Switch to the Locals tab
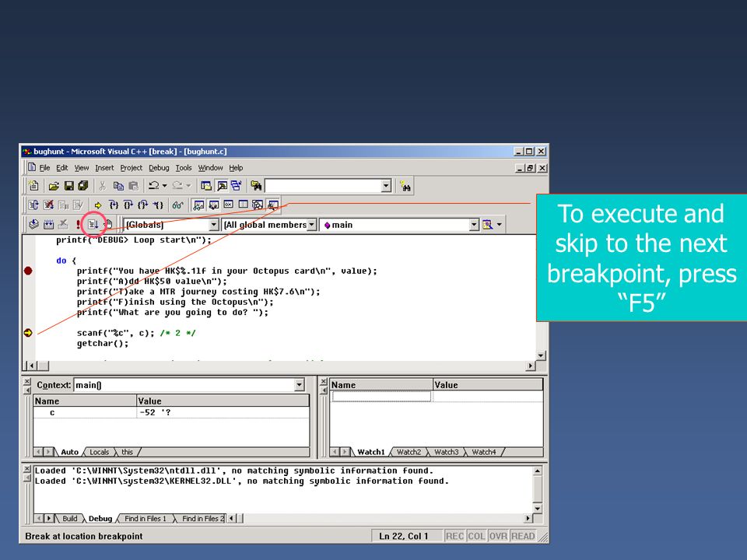The width and height of the screenshot is (747, 560). pos(99,452)
